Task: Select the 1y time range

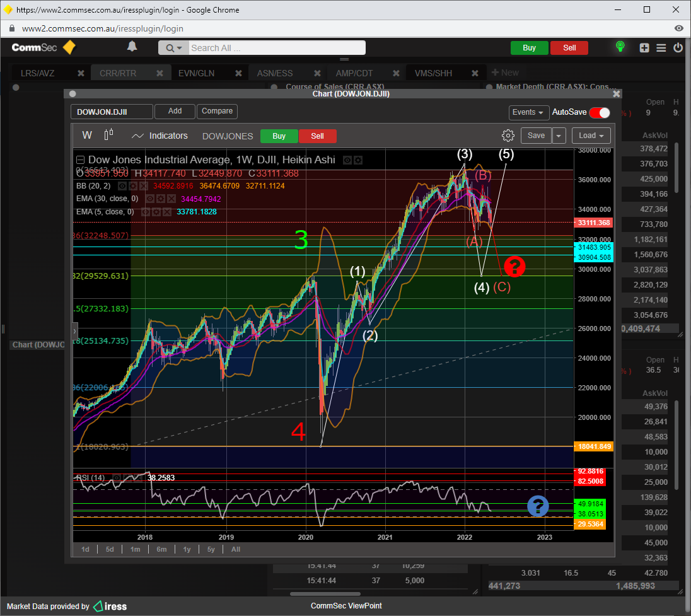Action: click(187, 549)
